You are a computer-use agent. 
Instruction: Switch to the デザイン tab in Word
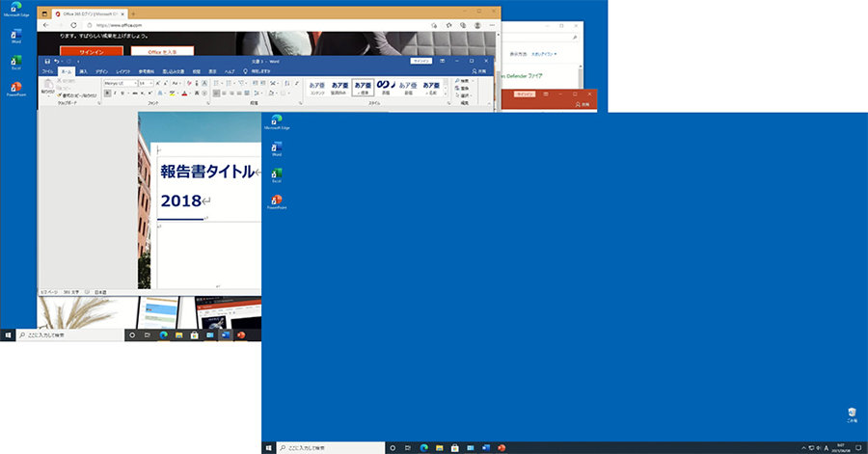(x=102, y=71)
